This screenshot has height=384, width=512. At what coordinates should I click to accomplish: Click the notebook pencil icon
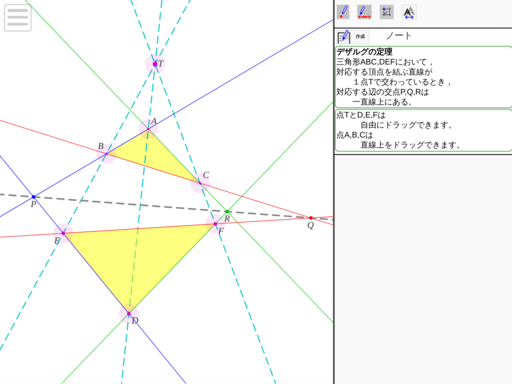point(344,36)
